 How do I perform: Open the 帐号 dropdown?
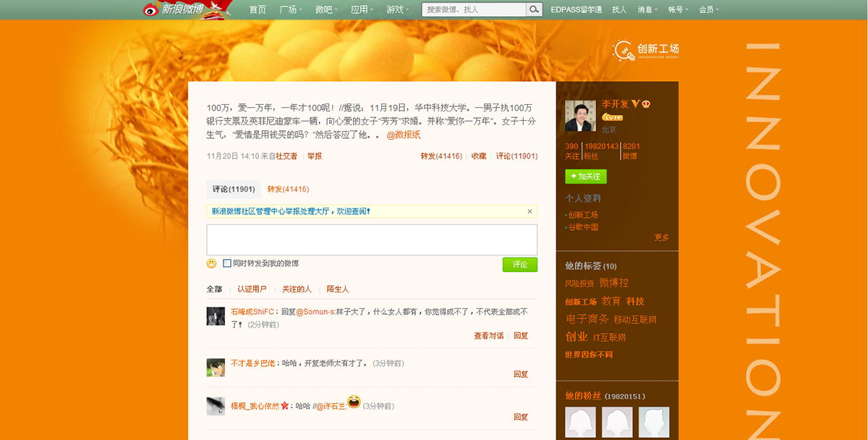pos(678,9)
